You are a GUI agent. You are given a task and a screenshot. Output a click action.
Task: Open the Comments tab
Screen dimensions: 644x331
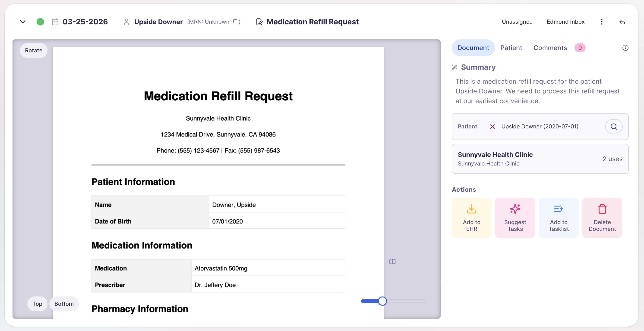pyautogui.click(x=550, y=48)
